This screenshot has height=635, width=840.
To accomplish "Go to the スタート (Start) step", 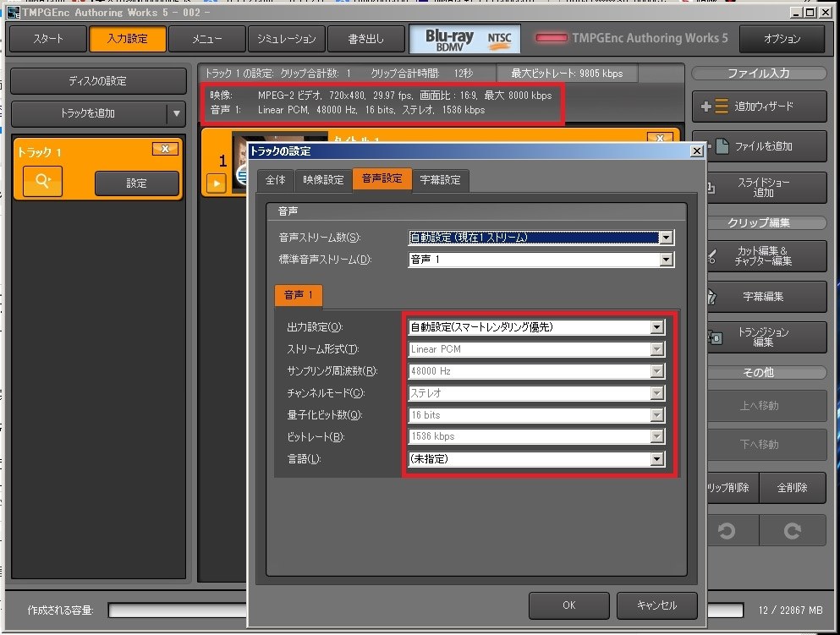I will [x=48, y=39].
